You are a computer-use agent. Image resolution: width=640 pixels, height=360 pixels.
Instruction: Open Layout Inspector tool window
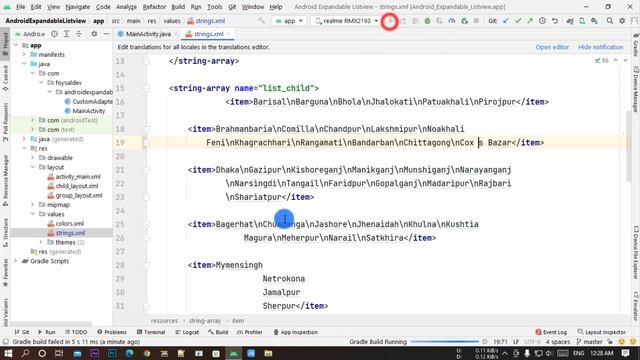[602, 332]
